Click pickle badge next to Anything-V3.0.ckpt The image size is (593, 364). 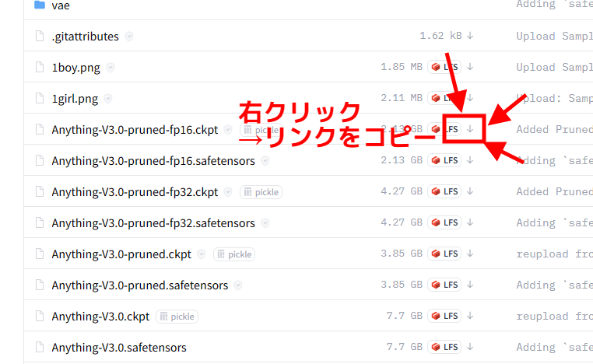coord(177,317)
